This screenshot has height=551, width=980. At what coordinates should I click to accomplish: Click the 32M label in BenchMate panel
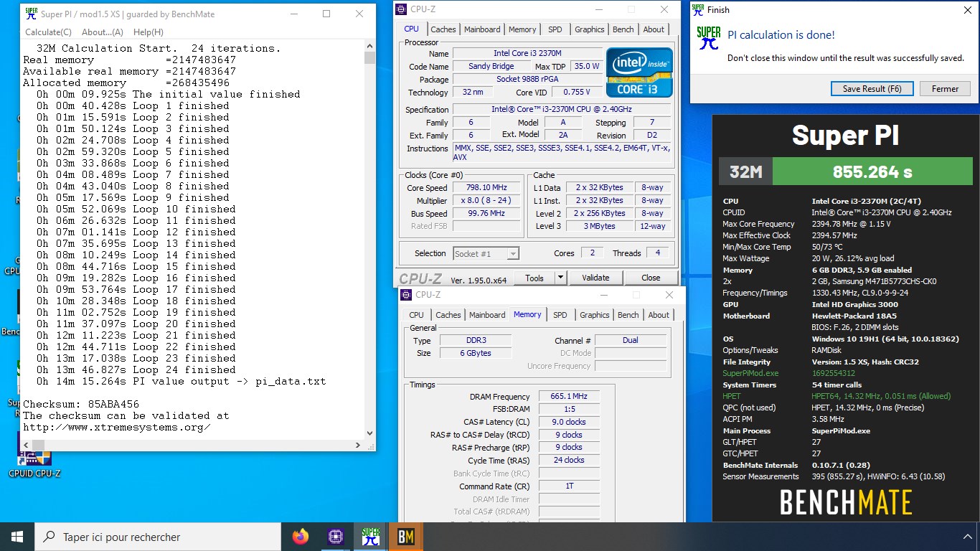pos(745,172)
